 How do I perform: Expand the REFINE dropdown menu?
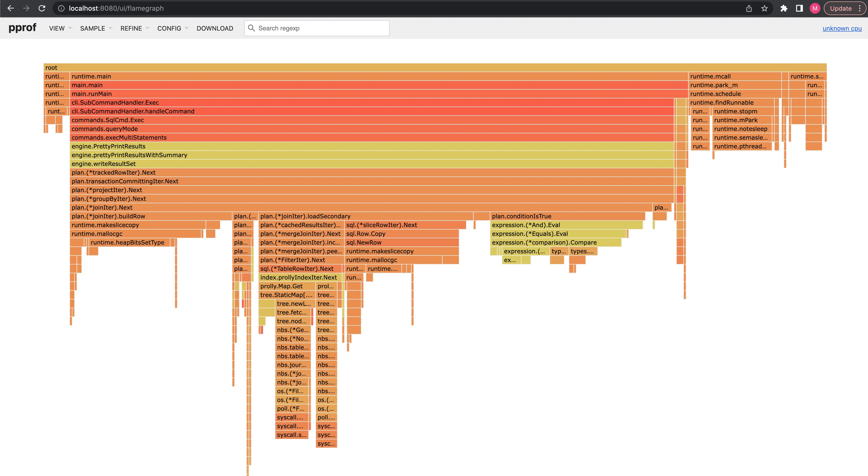[135, 28]
